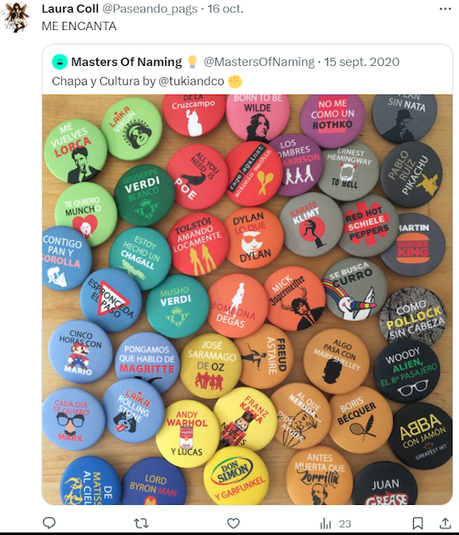Open the badges photo in the quoted tweet
The width and height of the screenshot is (459, 535).
point(247,300)
